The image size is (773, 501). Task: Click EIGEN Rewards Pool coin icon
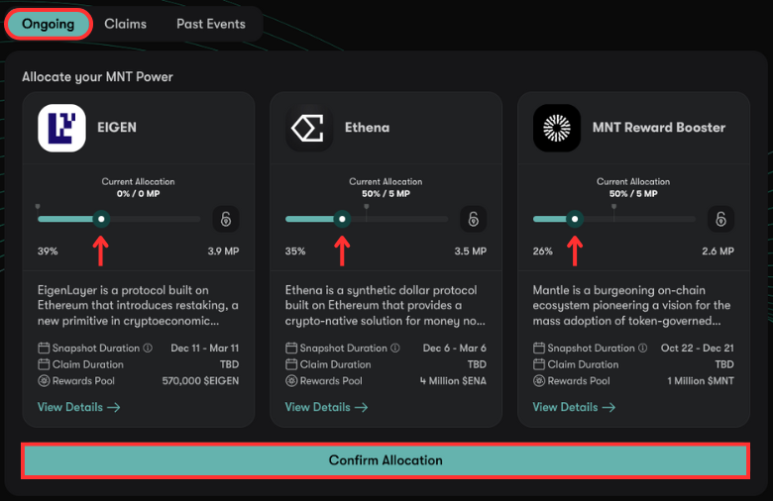click(x=44, y=381)
